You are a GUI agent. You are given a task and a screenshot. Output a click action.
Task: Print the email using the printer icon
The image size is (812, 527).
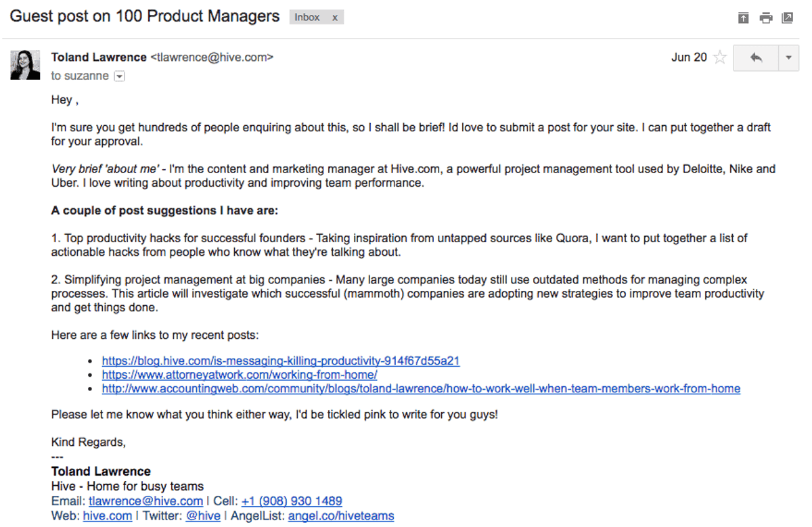click(x=765, y=18)
